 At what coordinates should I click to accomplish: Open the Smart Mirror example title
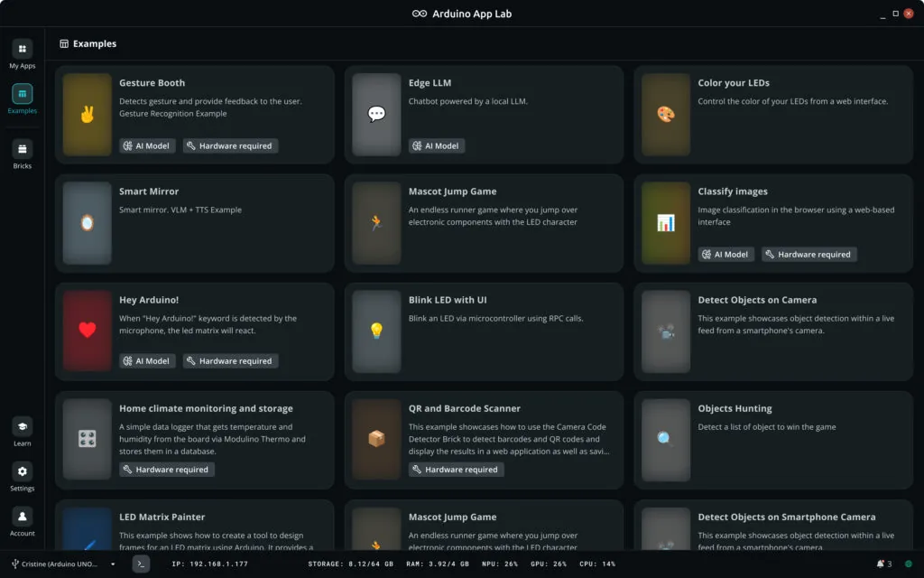click(149, 191)
